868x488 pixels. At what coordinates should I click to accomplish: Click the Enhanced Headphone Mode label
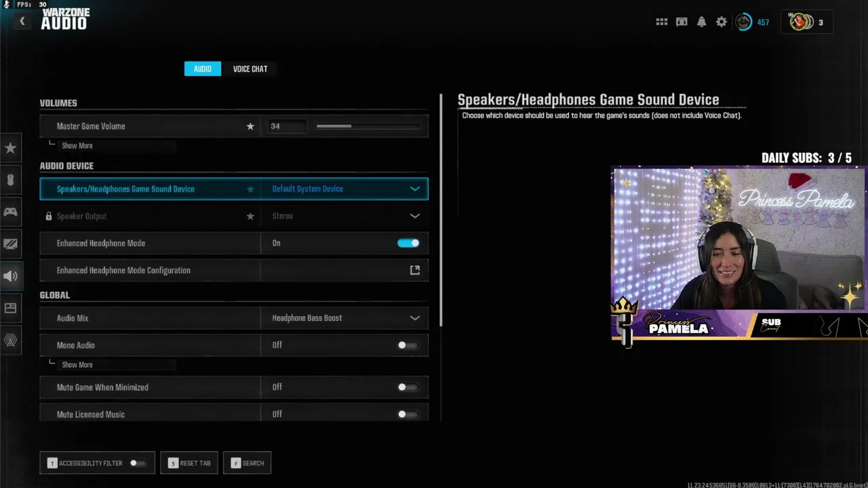pos(101,243)
